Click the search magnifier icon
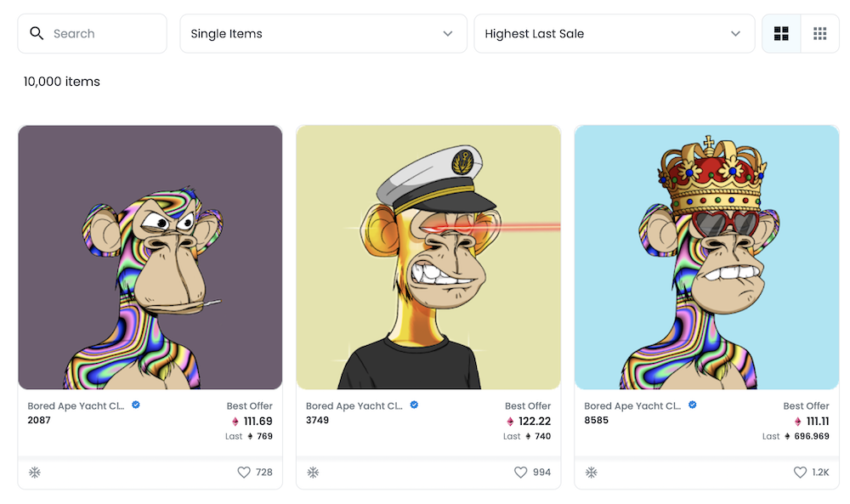This screenshot has height=504, width=850. click(37, 34)
